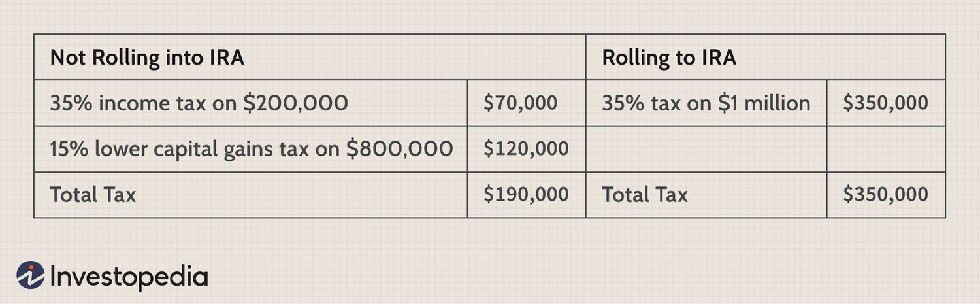Select the "15% lower capital gains tax" cell
Viewport: 980px width, 304px height.
[251, 149]
